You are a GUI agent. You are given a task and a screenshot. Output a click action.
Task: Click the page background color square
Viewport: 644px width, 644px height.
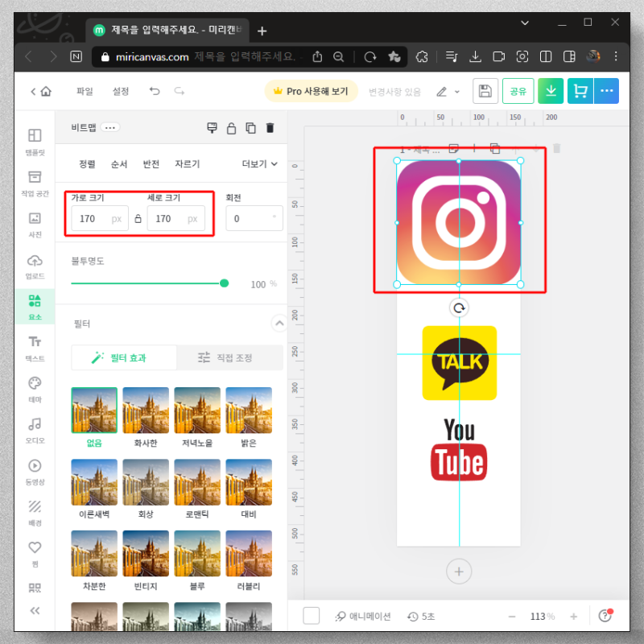(311, 616)
